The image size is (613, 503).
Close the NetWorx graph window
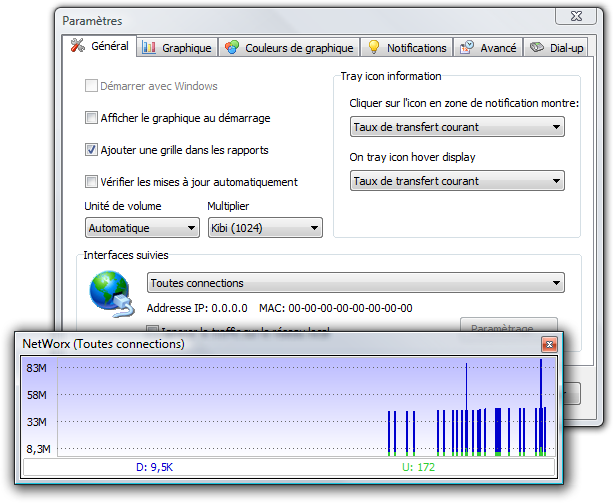(549, 344)
